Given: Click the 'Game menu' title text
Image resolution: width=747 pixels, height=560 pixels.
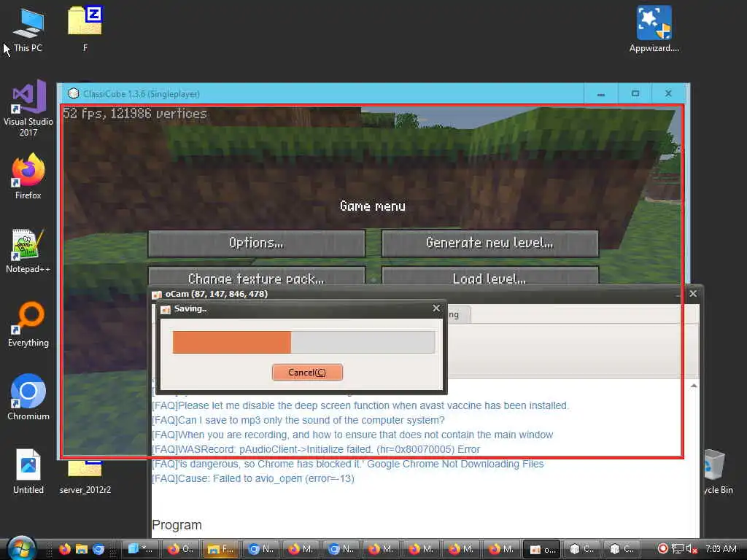Looking at the screenshot, I should (x=373, y=206).
